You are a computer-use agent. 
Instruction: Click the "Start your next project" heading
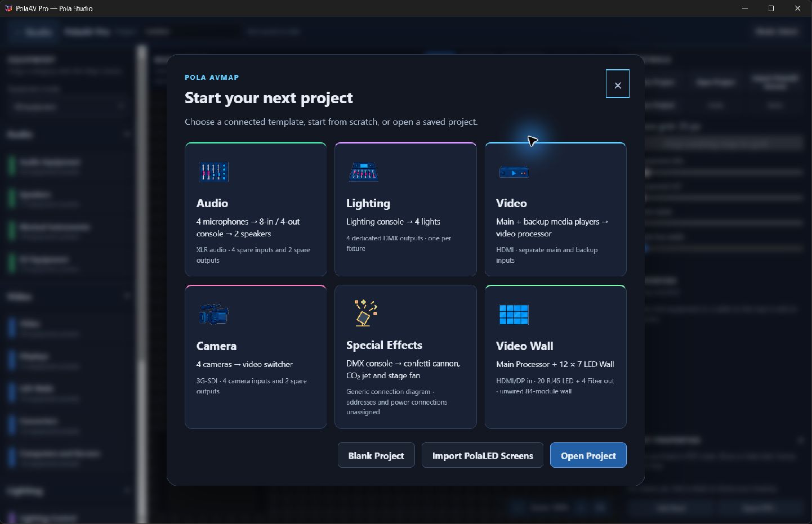pos(269,98)
